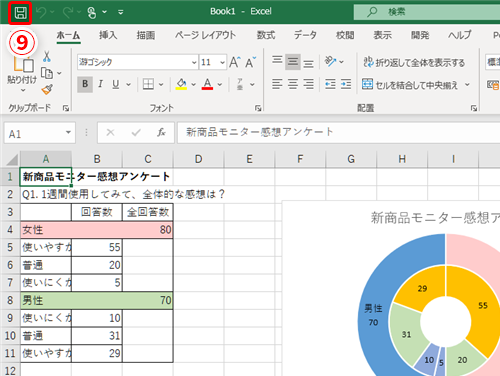500x376 pixels.
Task: Click the insert function fx icon
Action: (x=161, y=133)
